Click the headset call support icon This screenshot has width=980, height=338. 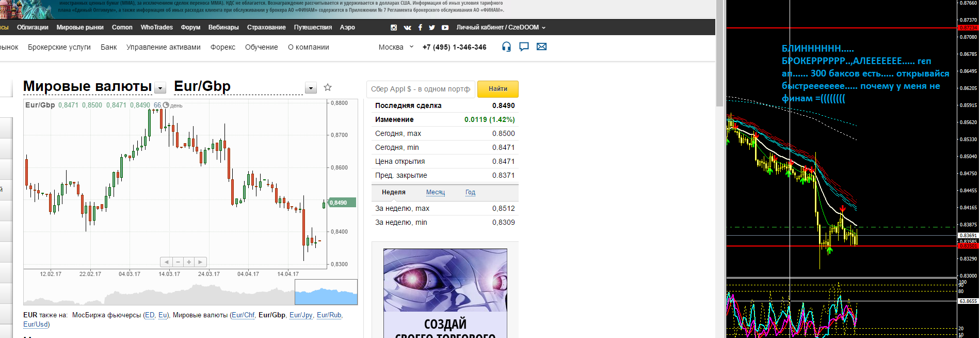coord(506,47)
